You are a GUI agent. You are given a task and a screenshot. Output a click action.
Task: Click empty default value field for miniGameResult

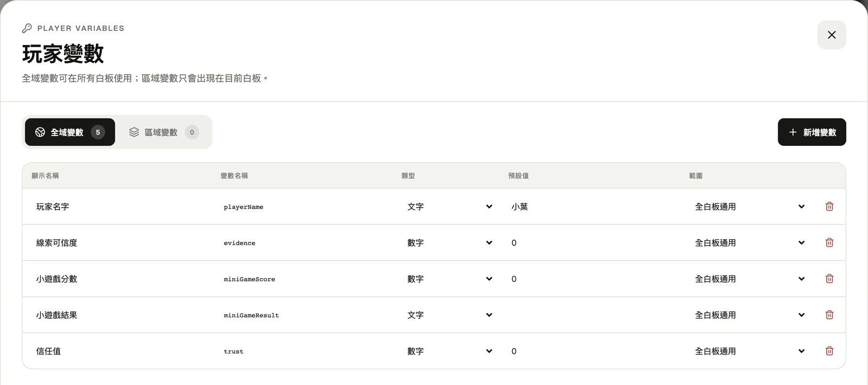point(595,315)
